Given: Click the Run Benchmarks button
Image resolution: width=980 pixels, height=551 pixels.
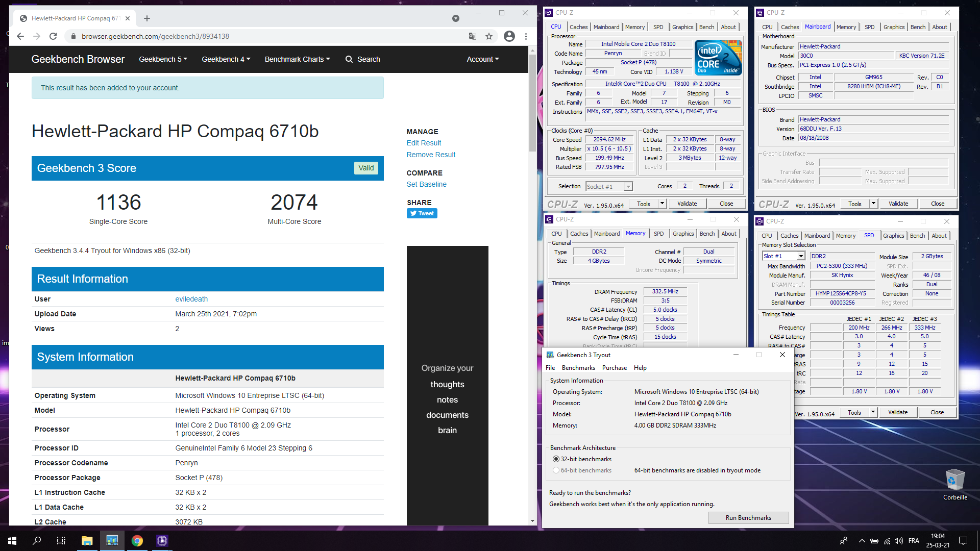Looking at the screenshot, I should point(748,518).
